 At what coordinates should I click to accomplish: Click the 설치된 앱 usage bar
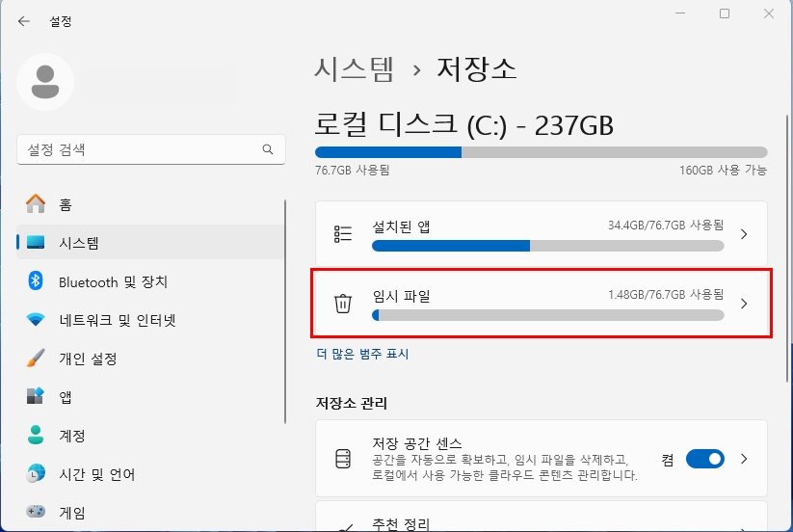547,247
